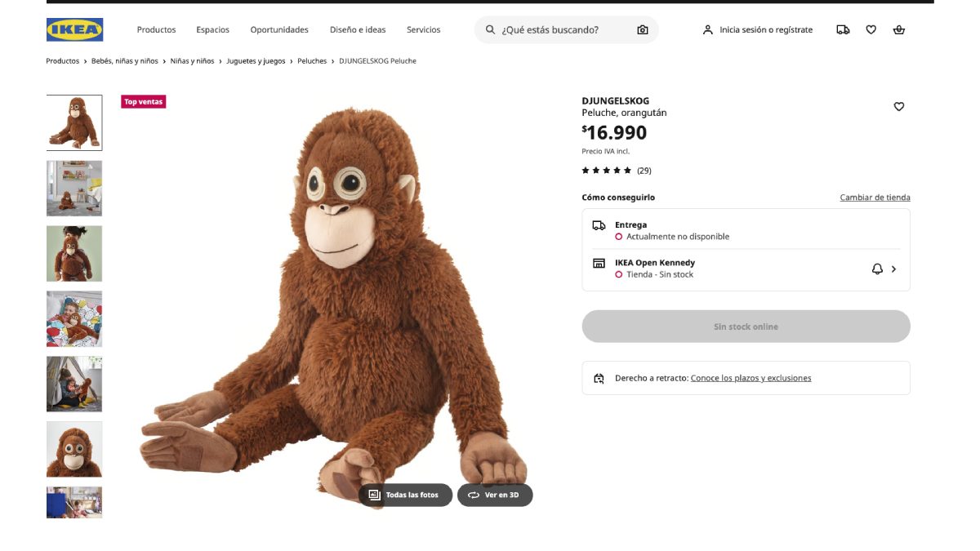Click stock notification bell icon
Viewport: 980px width, 551px height.
pos(877,269)
